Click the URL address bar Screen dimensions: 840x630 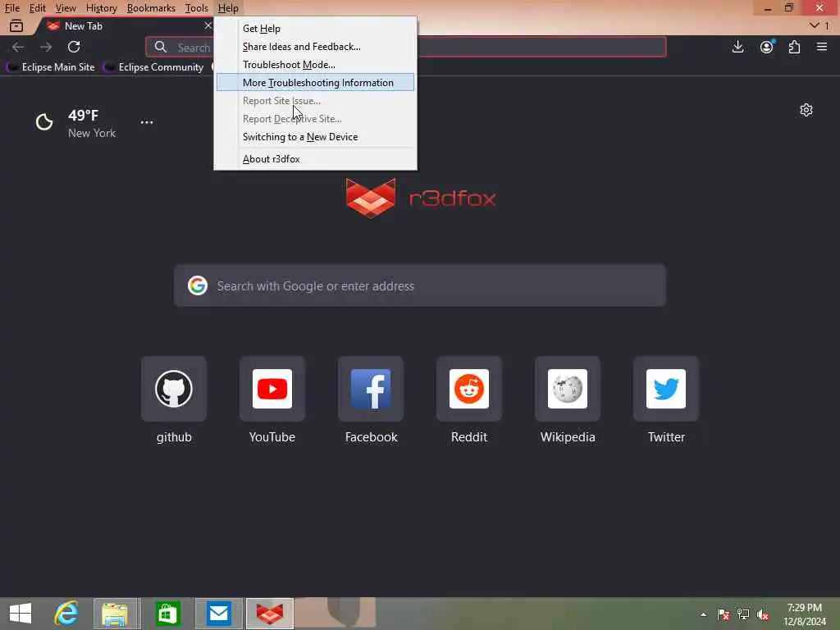(405, 47)
